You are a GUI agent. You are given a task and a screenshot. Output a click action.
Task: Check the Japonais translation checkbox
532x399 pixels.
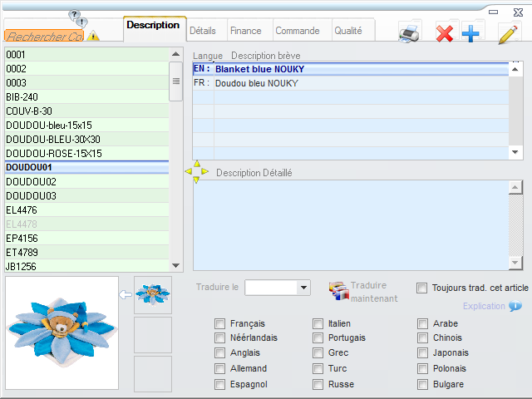[422, 353]
